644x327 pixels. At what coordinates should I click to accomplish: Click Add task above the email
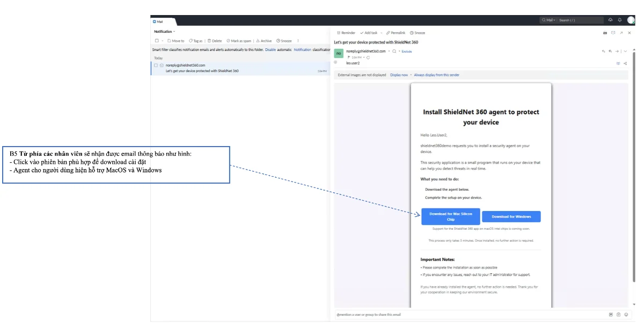[369, 33]
